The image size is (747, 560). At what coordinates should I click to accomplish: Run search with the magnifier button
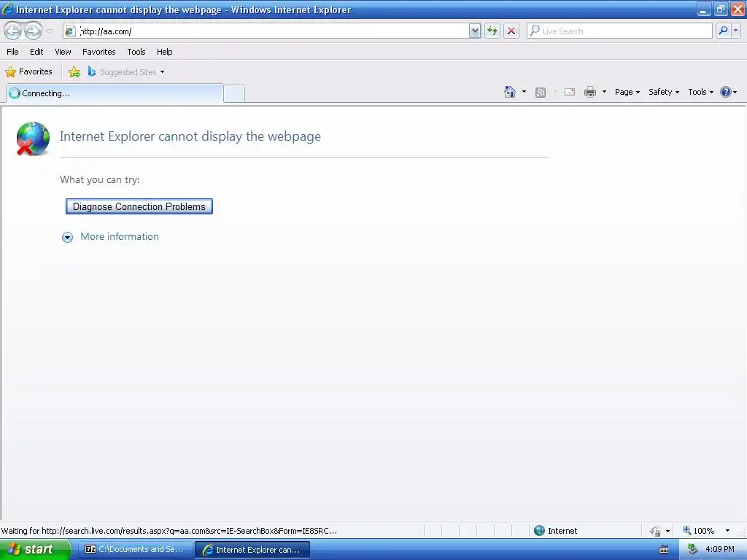[723, 31]
